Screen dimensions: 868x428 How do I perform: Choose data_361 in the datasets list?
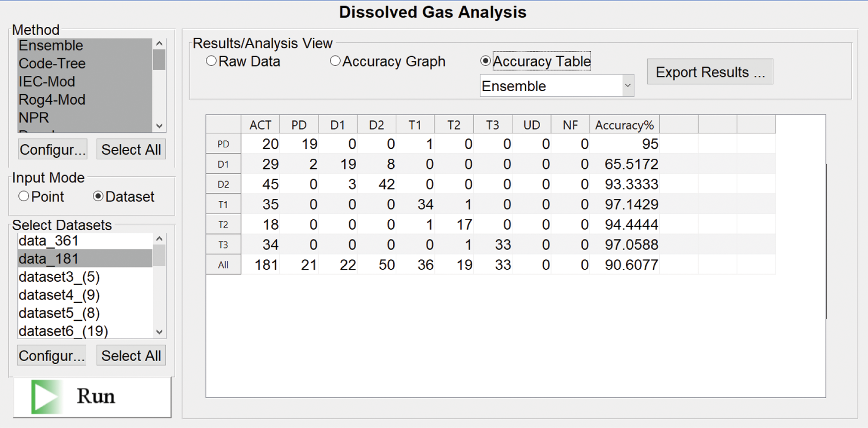click(49, 241)
